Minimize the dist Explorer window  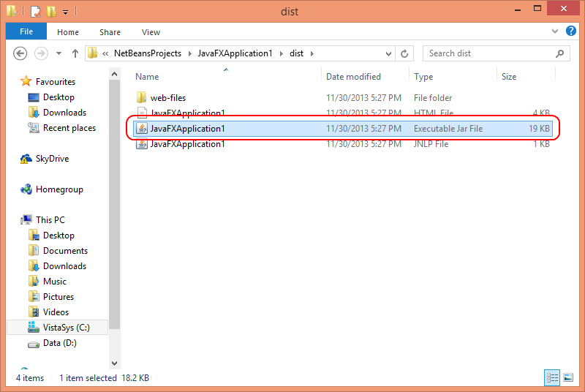pos(518,9)
